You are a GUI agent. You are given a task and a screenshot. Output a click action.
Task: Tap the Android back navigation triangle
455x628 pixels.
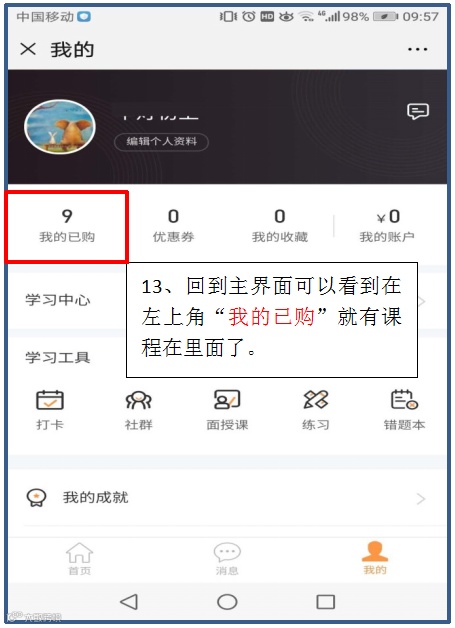129,602
